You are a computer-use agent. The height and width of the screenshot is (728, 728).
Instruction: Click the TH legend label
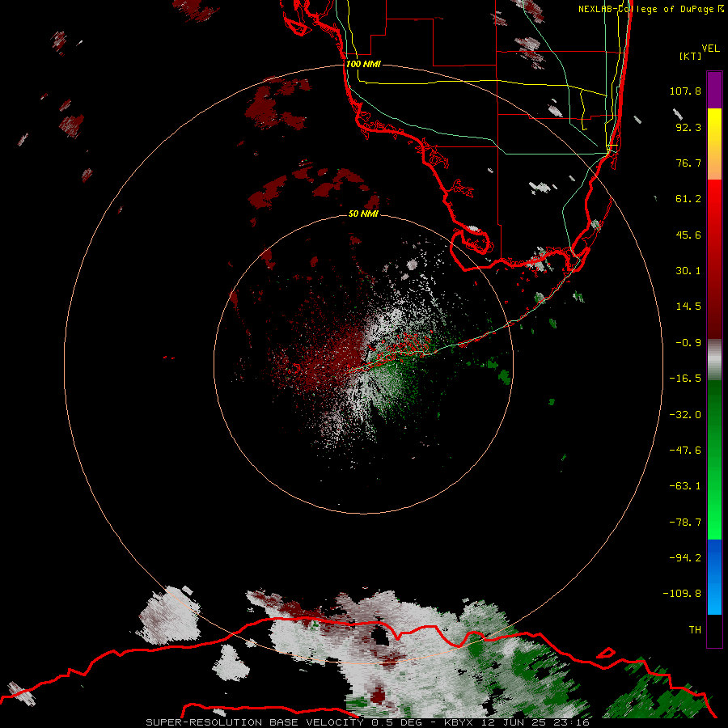pyautogui.click(x=695, y=630)
